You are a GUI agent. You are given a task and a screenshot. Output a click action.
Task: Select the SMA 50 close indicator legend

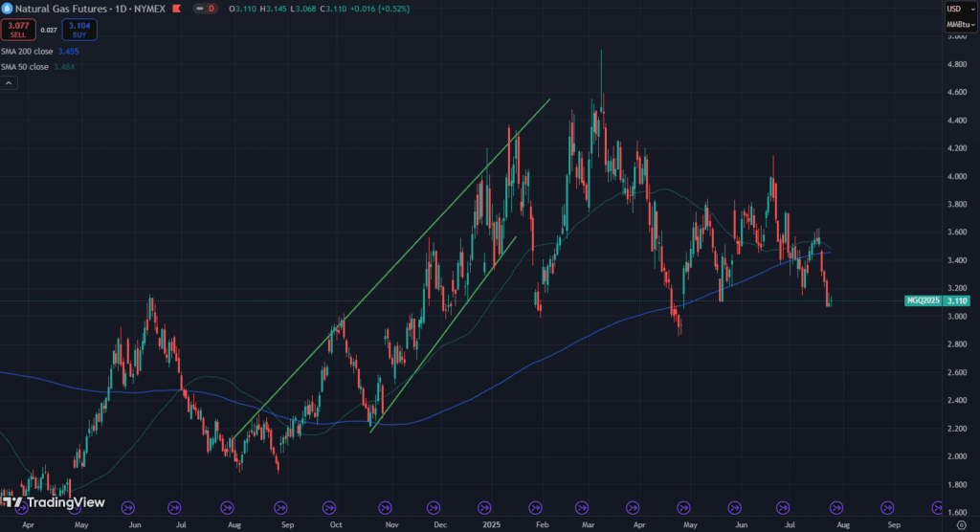pos(25,67)
